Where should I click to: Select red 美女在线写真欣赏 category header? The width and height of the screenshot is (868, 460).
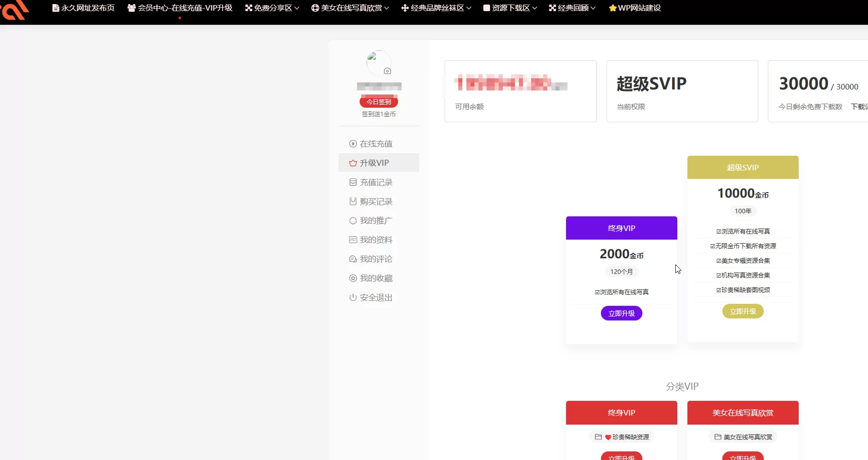(743, 413)
